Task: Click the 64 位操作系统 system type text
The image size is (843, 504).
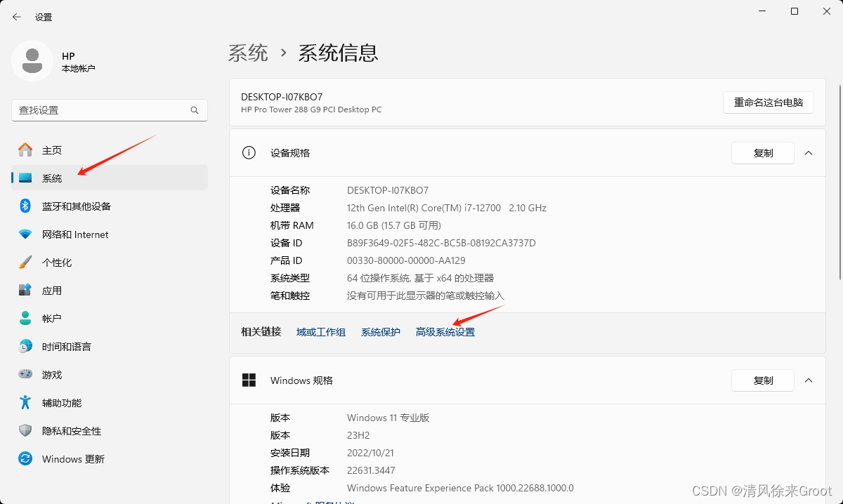Action: [420, 278]
